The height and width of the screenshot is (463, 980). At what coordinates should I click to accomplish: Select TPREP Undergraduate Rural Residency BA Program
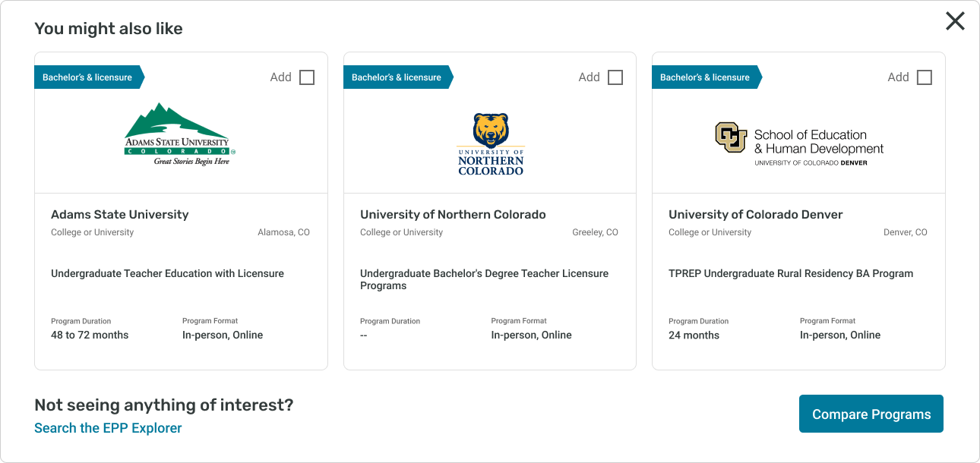tap(791, 273)
